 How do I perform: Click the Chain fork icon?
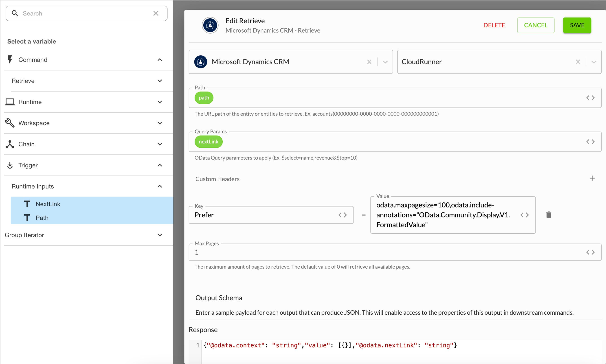10,144
